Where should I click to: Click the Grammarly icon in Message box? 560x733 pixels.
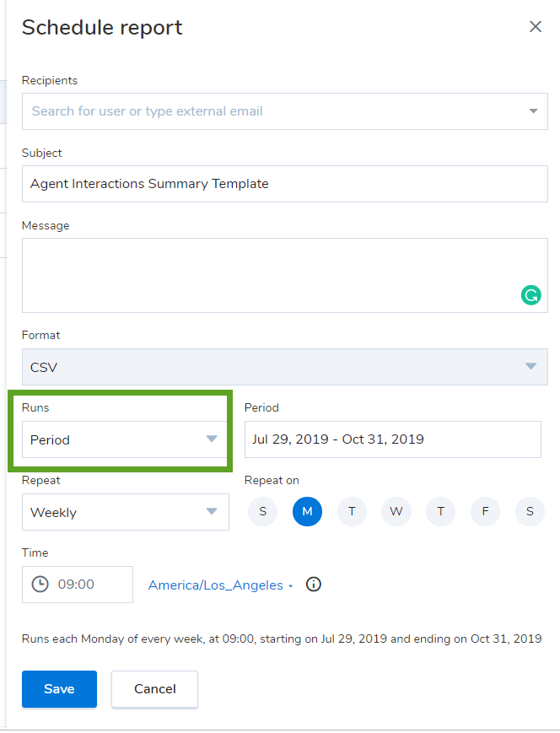click(x=530, y=295)
